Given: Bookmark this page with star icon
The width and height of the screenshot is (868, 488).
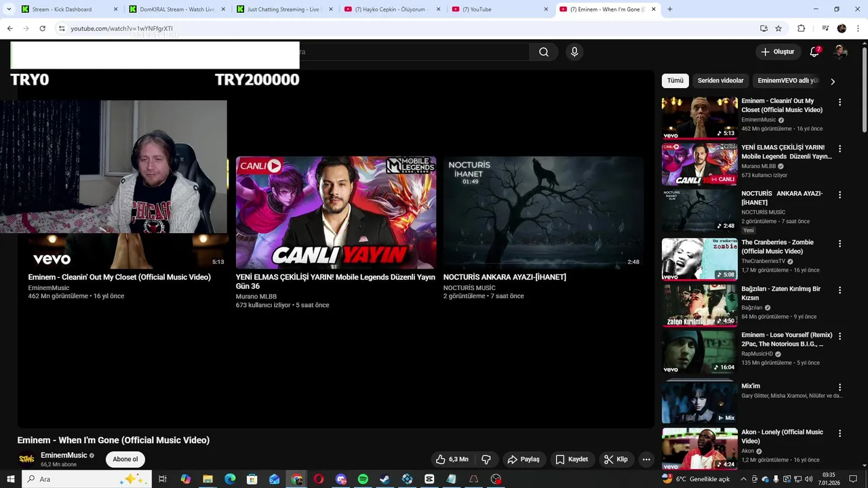Looking at the screenshot, I should click(x=778, y=28).
